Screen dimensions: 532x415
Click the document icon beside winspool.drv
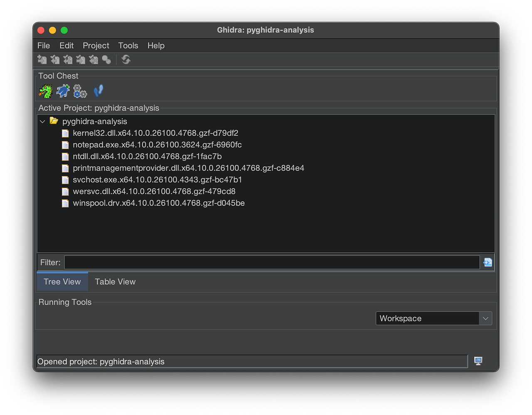[65, 203]
